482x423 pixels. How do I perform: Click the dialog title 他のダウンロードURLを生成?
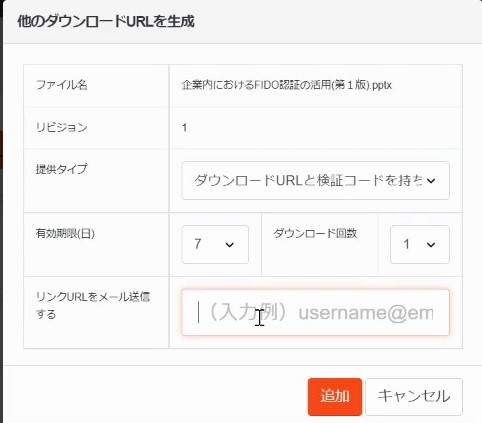(106, 21)
